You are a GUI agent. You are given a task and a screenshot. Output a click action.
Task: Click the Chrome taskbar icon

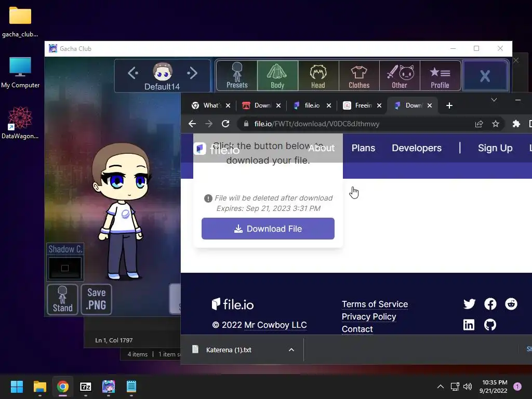coord(63,387)
